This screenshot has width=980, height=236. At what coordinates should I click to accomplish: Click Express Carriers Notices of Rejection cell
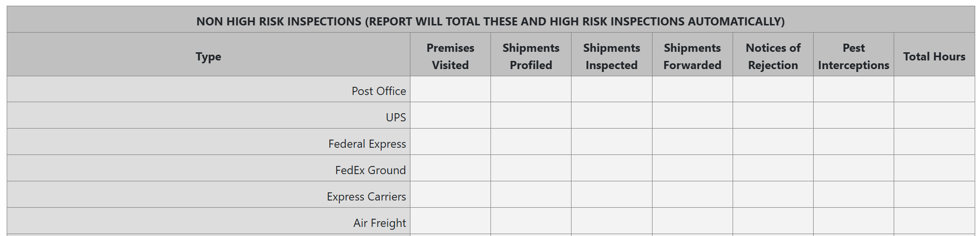point(773,195)
